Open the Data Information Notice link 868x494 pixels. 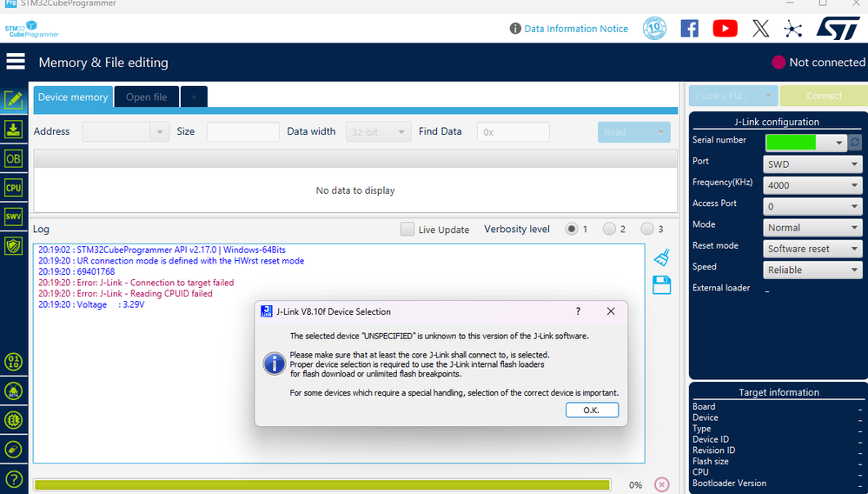(x=576, y=28)
